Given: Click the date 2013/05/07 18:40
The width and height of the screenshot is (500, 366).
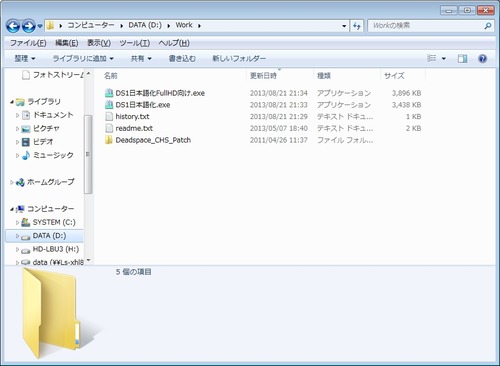Looking at the screenshot, I should pos(279,128).
